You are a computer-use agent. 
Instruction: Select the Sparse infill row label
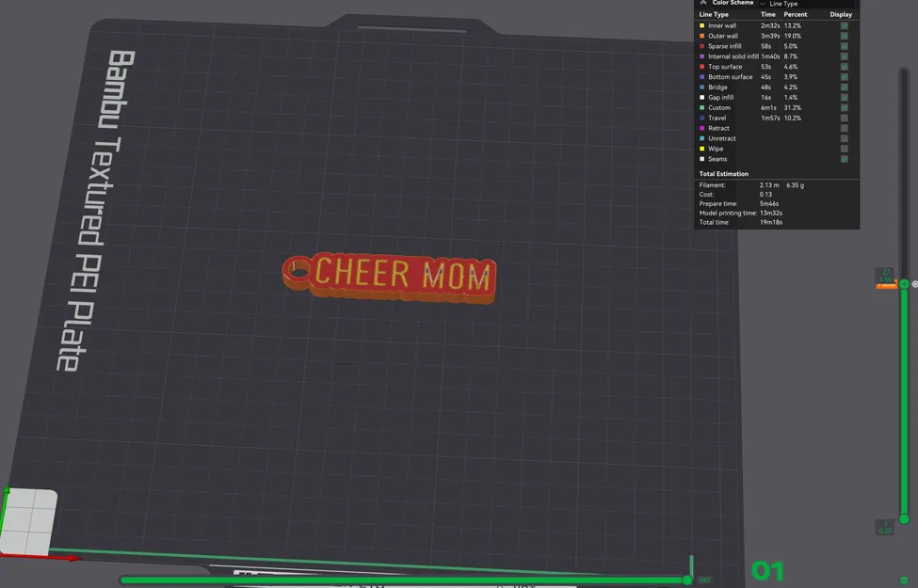724,46
